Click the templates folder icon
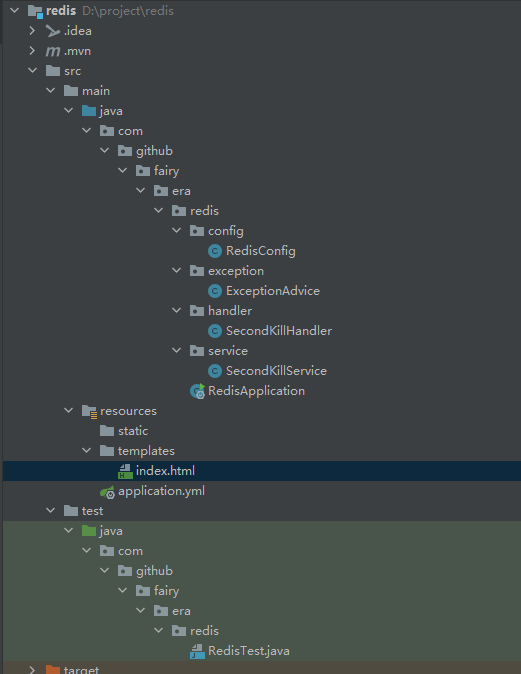The image size is (521, 674). point(107,451)
